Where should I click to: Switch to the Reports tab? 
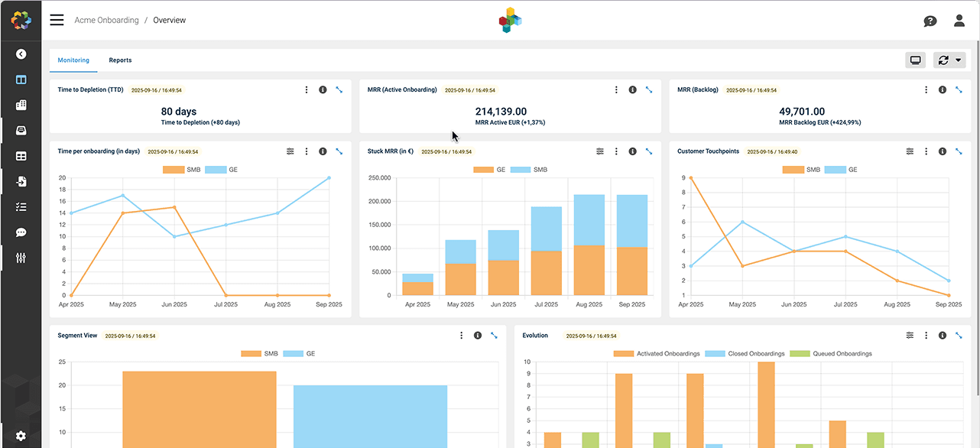(120, 60)
